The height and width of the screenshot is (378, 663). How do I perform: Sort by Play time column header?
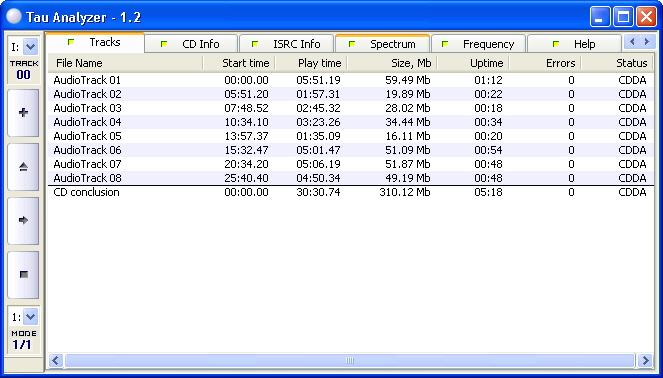coord(311,63)
